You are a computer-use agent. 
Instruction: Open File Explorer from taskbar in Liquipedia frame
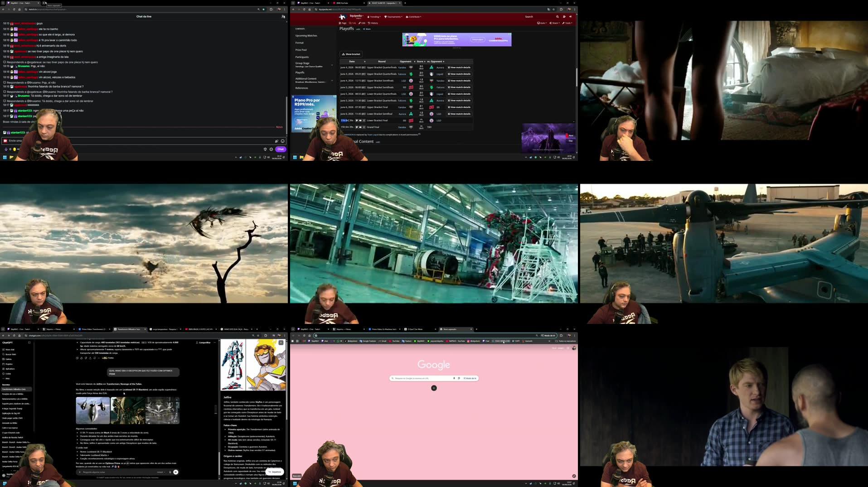click(x=301, y=157)
